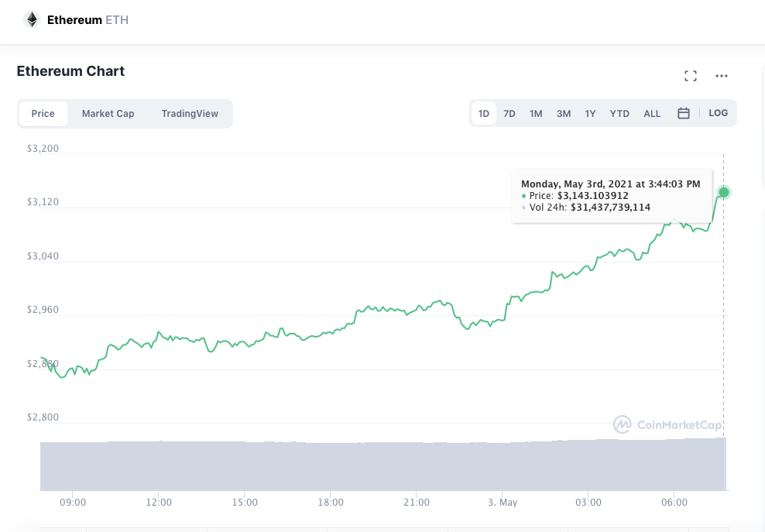The image size is (765, 532).
Task: Click the '3. May' date axis label
Action: click(x=503, y=503)
